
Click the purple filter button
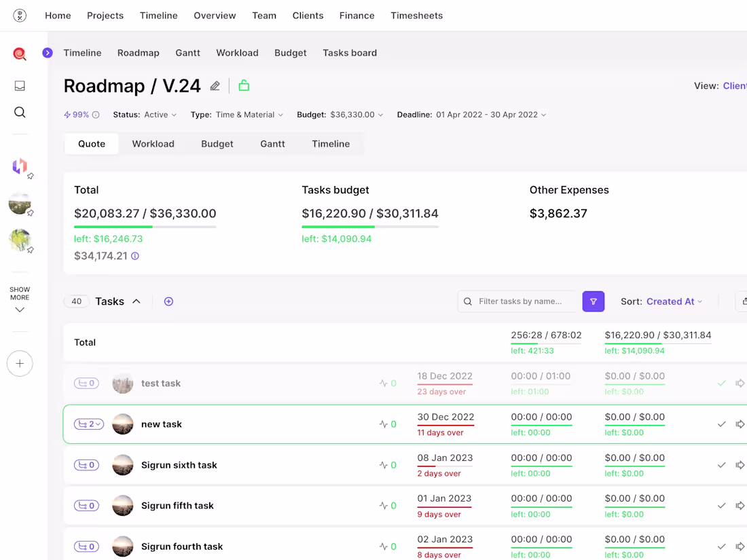coord(593,301)
